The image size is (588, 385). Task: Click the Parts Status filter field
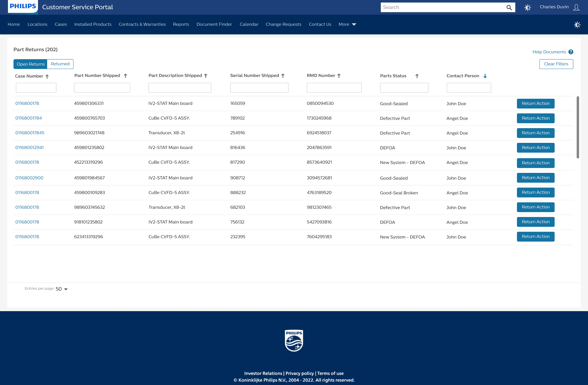click(x=404, y=88)
